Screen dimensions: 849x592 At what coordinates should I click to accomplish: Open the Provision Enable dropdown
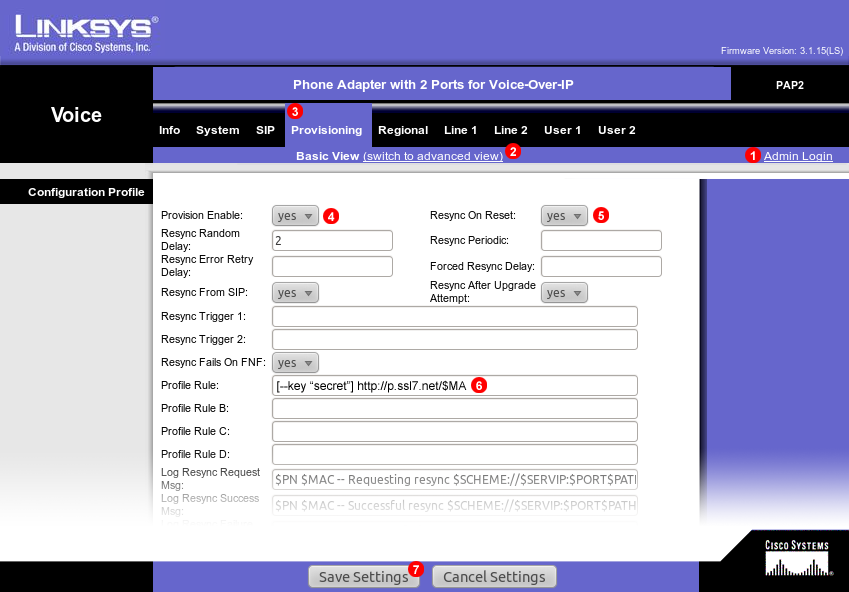click(294, 215)
